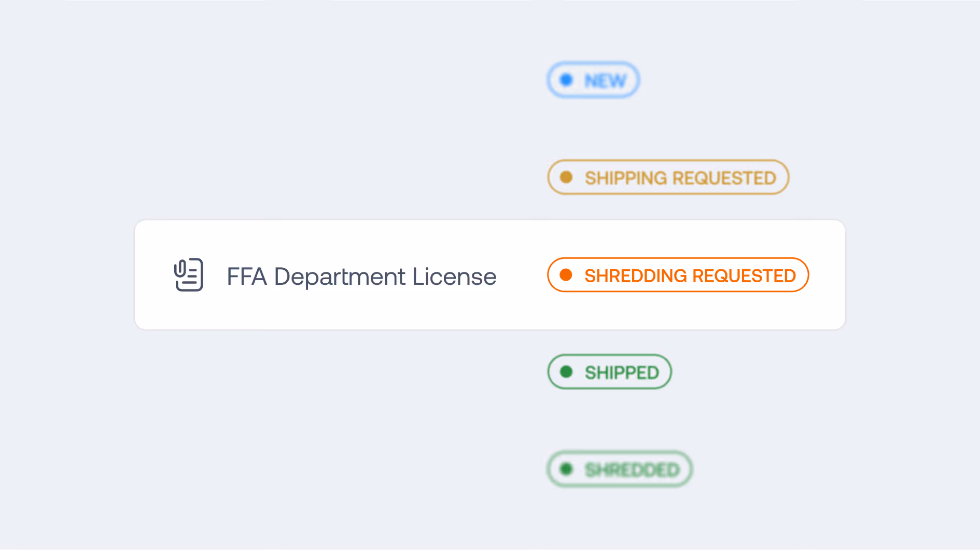Open FFA Department License document
The width and height of the screenshot is (980, 550).
pos(361,277)
